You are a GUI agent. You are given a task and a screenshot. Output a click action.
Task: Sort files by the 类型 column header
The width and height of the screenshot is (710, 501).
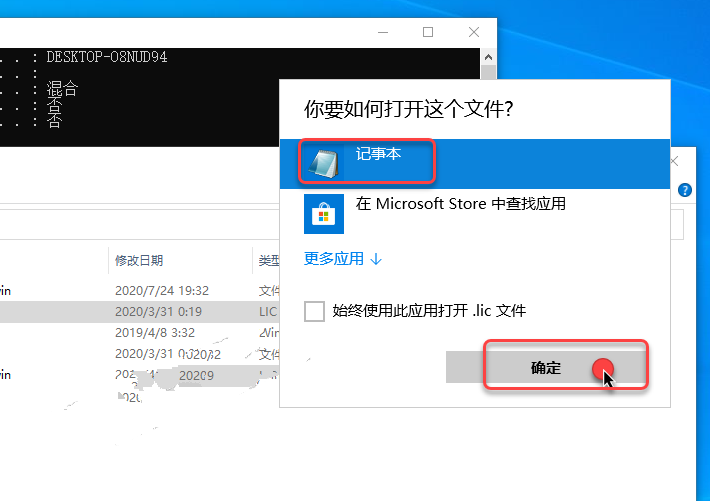pos(269,260)
